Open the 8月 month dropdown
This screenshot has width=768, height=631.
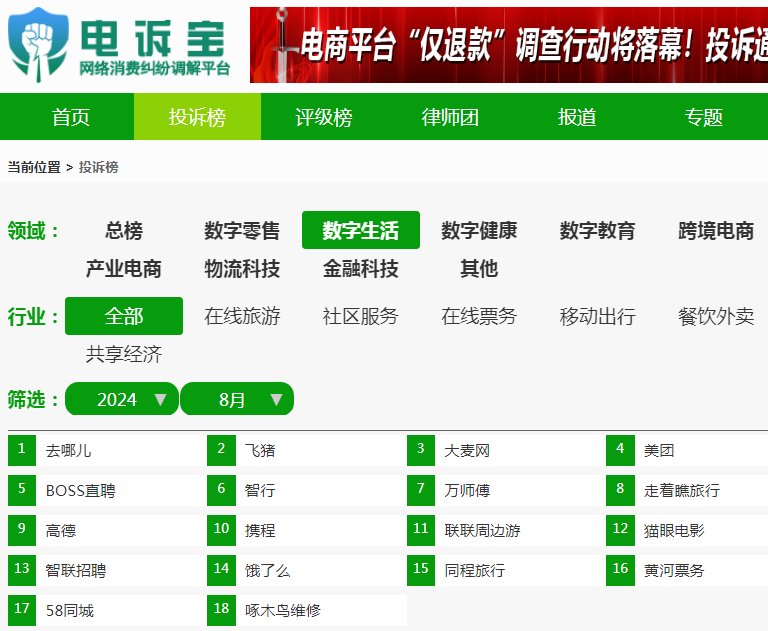(237, 399)
